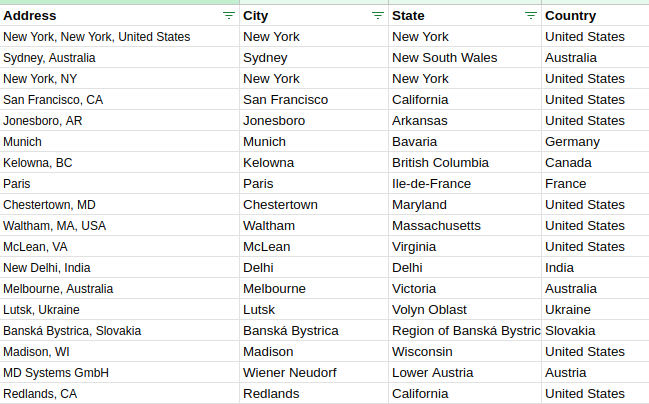Image resolution: width=649 pixels, height=404 pixels.
Task: Click the Address header text
Action: (x=30, y=16)
